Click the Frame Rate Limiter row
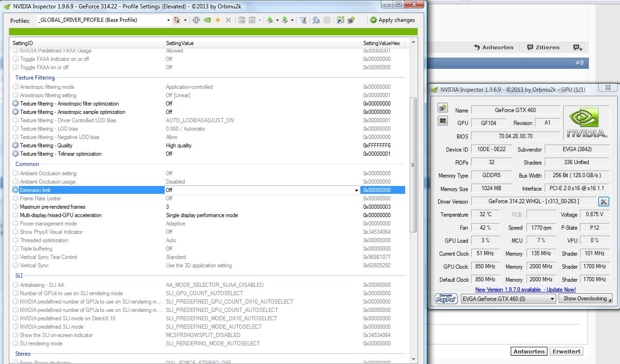The height and width of the screenshot is (364, 620). point(208,199)
